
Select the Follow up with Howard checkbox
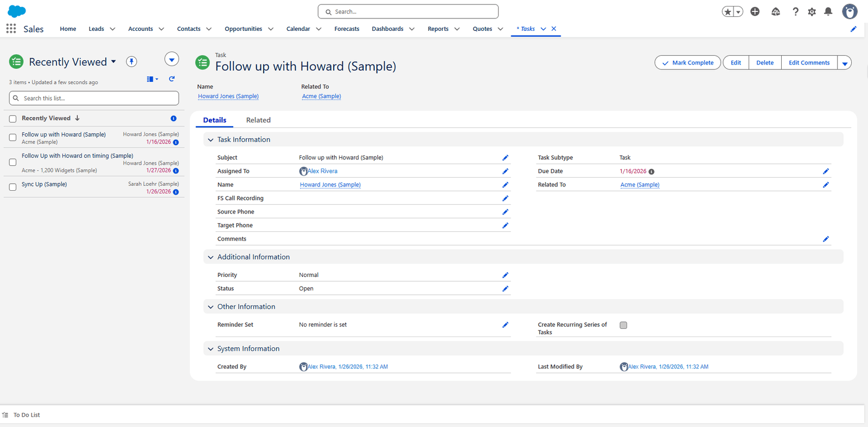click(12, 138)
